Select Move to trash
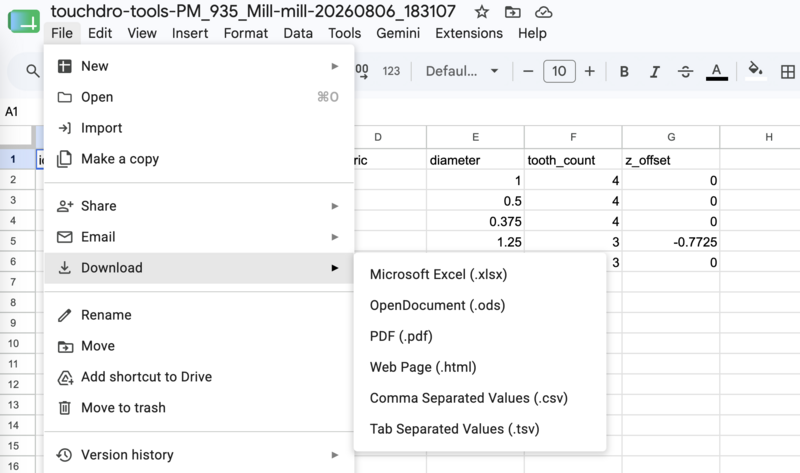This screenshot has width=800, height=473. pos(199,408)
